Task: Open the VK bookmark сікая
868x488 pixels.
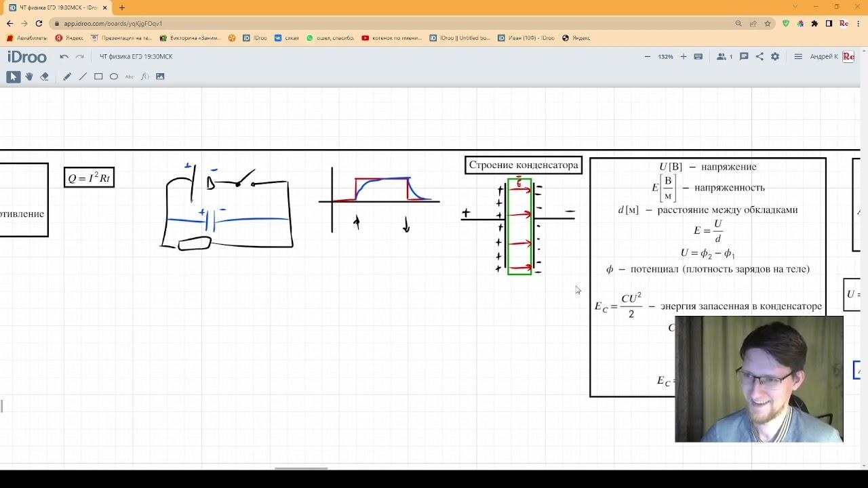Action: click(x=287, y=38)
